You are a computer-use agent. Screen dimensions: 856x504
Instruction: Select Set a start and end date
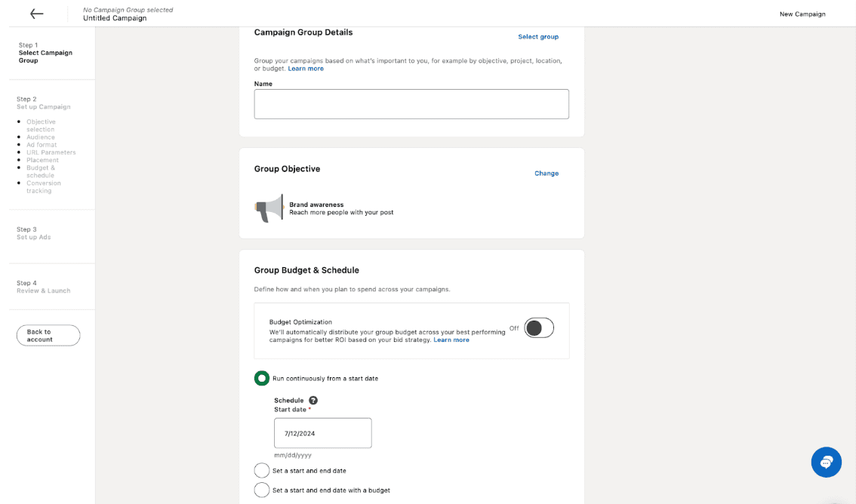pos(261,470)
